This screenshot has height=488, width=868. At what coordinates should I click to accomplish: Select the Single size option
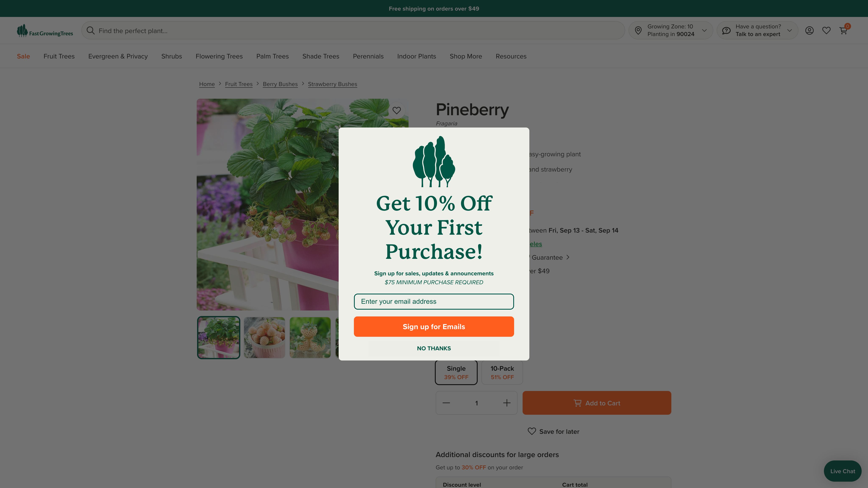coord(456,373)
